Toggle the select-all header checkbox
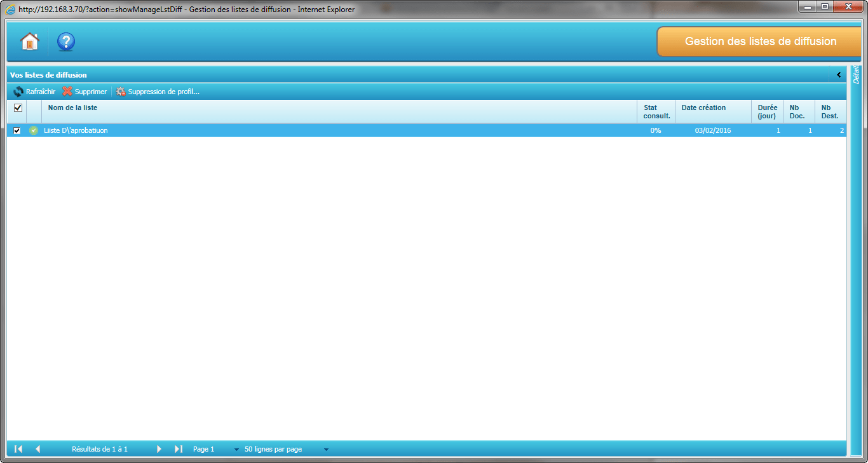Viewport: 868px width, 463px height. [18, 108]
